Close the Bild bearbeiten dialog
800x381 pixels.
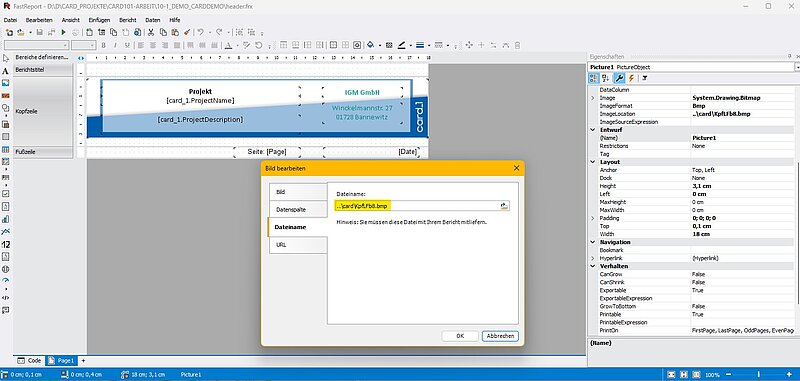(516, 168)
